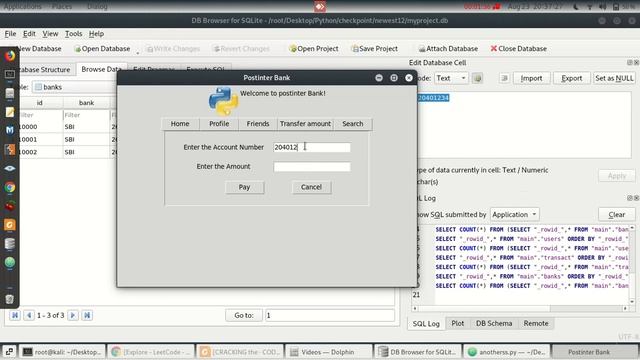Click Open Database in the toolbar

(102, 49)
